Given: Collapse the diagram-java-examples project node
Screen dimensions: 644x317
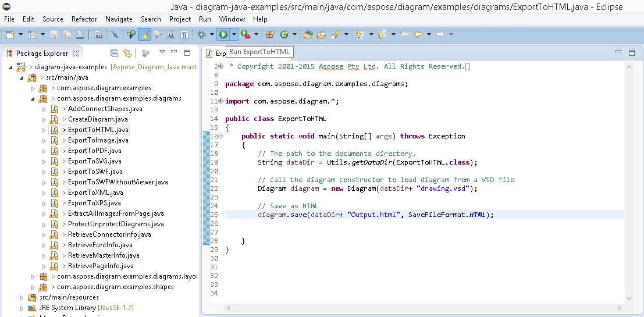Looking at the screenshot, I should pos(10,67).
